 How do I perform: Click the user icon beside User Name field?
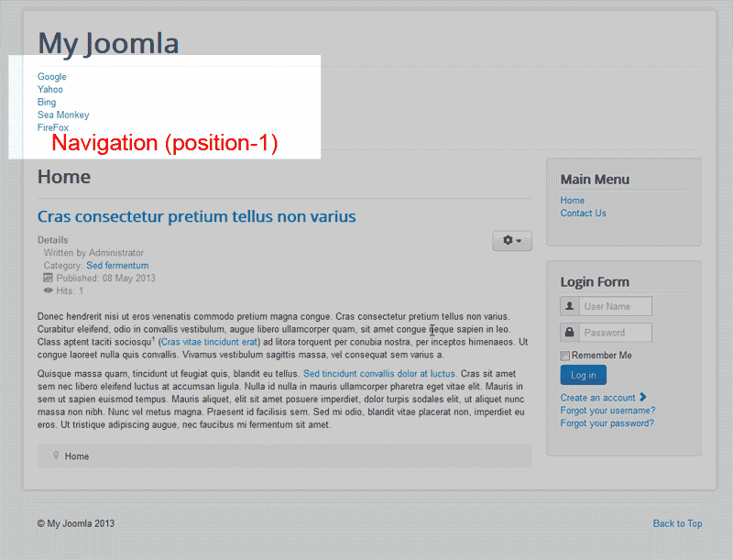(569, 306)
